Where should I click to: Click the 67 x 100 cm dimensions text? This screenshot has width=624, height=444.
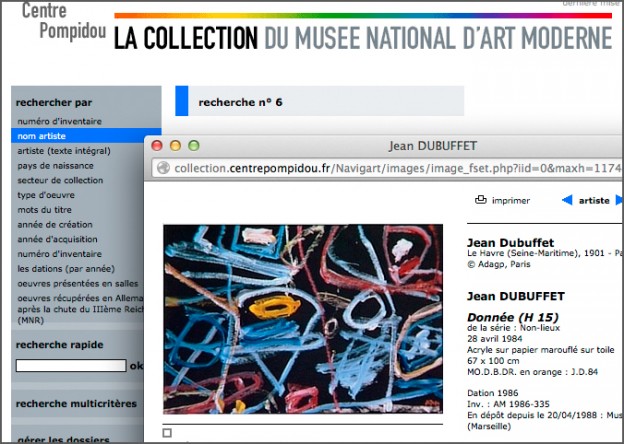pos(493,361)
